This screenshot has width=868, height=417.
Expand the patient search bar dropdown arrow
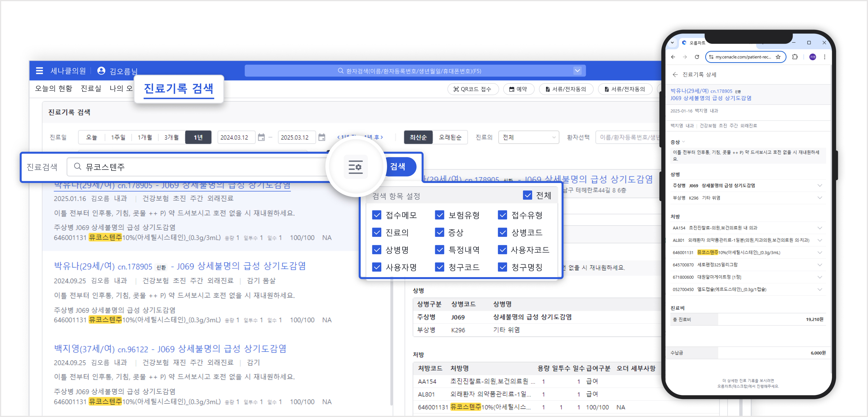pos(577,71)
